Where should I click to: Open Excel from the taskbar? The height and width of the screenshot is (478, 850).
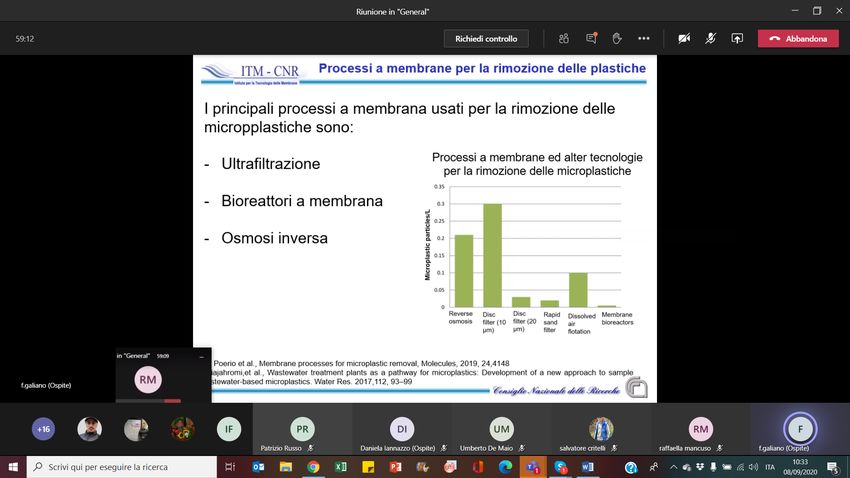pyautogui.click(x=340, y=467)
